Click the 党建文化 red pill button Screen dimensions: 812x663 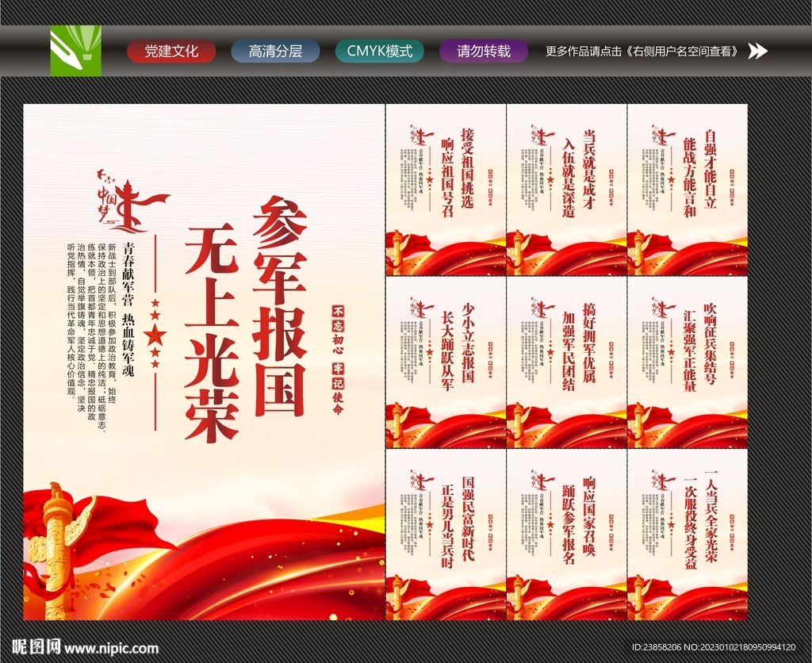pos(171,52)
